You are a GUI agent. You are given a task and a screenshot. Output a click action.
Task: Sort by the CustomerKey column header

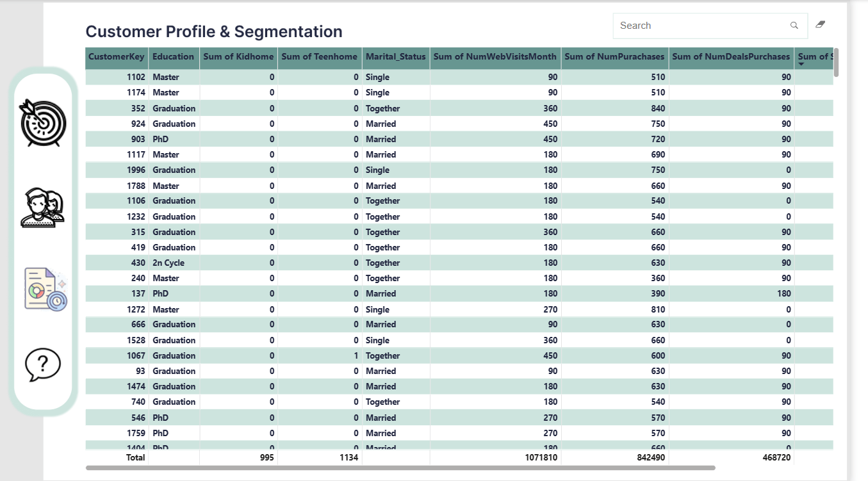pos(117,56)
